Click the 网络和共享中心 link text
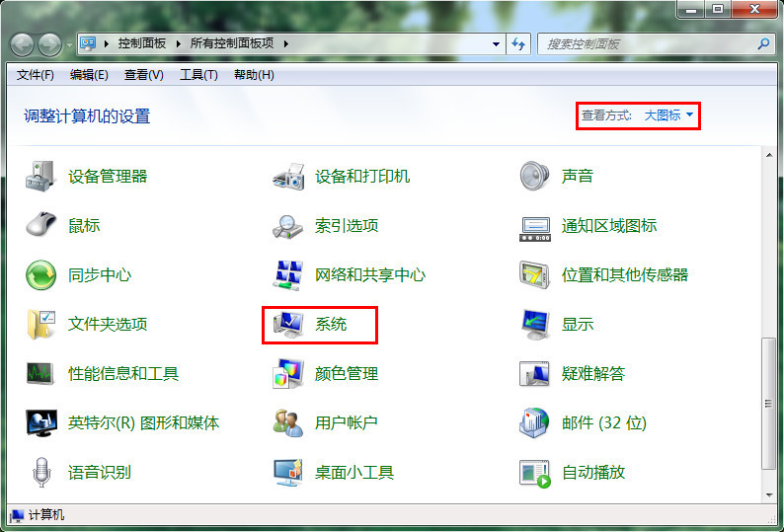The height and width of the screenshot is (532, 784). click(x=370, y=275)
